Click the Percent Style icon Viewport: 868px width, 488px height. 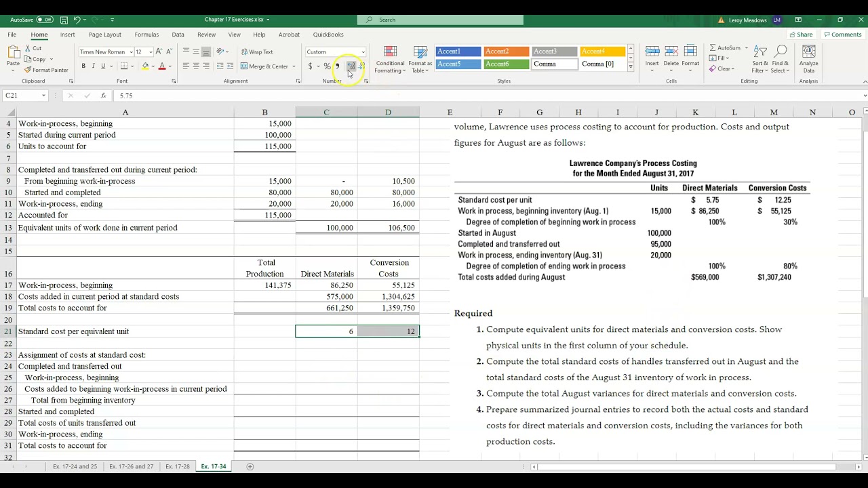(327, 66)
